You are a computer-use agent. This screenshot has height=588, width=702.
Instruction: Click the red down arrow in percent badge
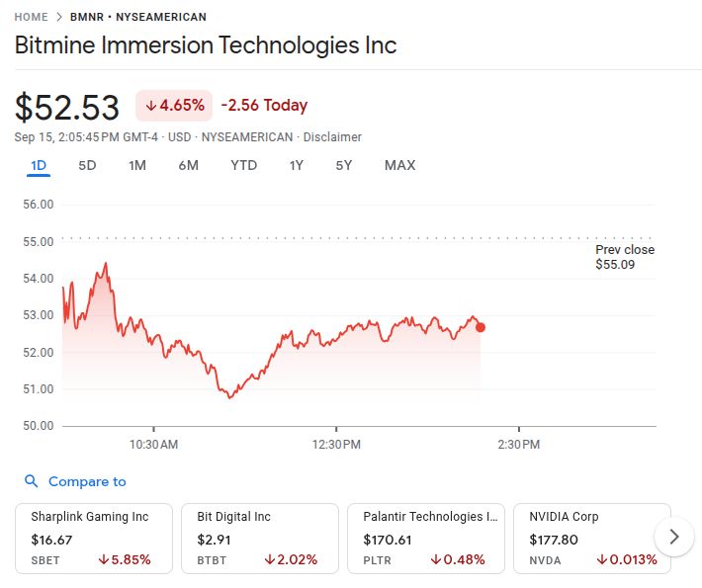tap(150, 105)
